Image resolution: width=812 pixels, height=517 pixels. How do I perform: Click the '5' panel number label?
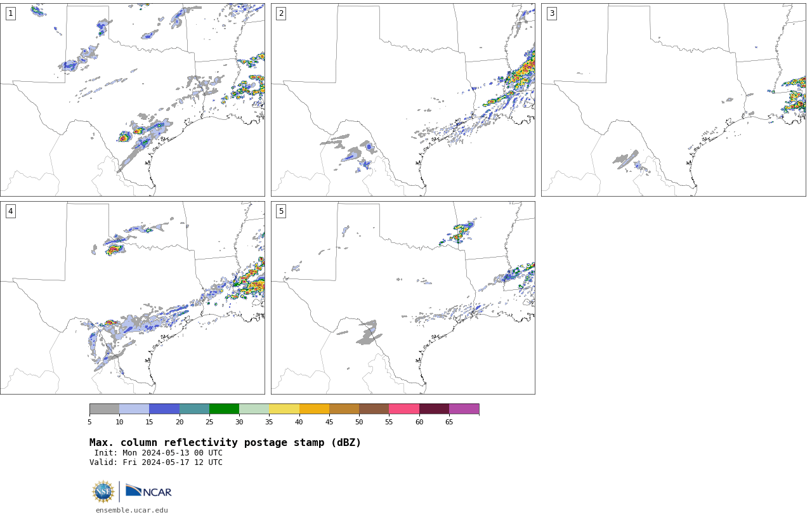click(x=281, y=211)
